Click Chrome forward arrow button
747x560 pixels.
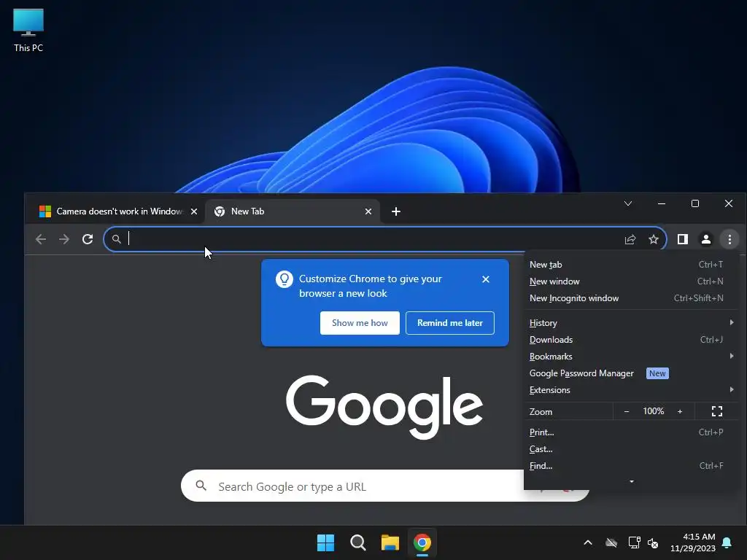point(64,239)
